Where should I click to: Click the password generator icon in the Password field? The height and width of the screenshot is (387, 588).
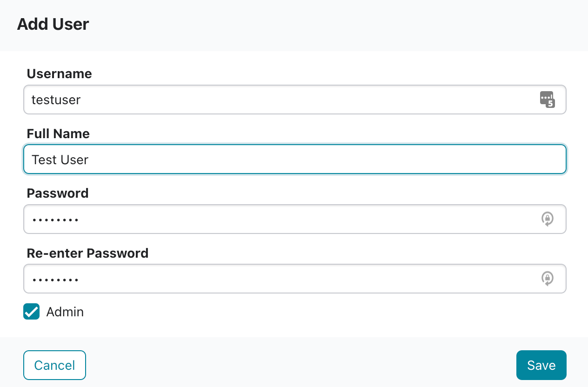pos(548,219)
